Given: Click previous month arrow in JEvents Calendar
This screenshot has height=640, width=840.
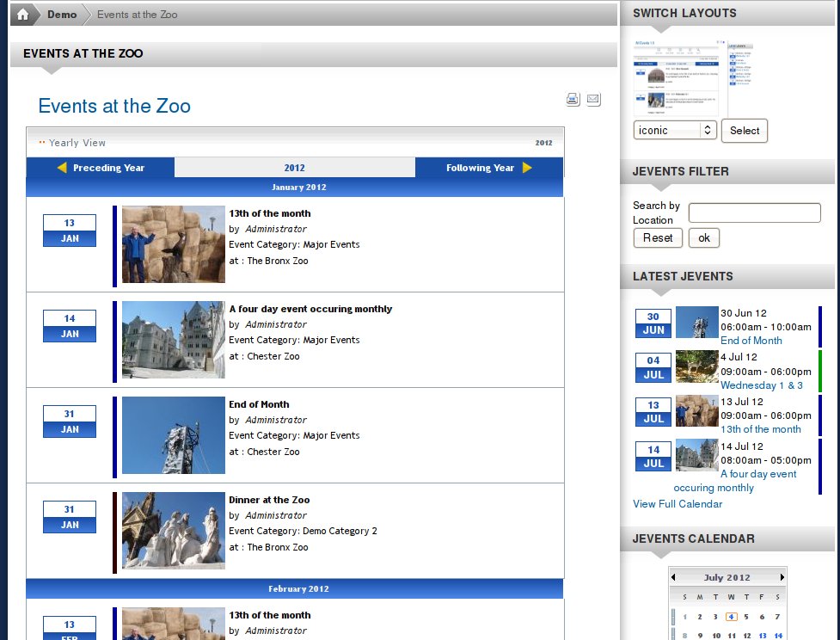Looking at the screenshot, I should 673,577.
